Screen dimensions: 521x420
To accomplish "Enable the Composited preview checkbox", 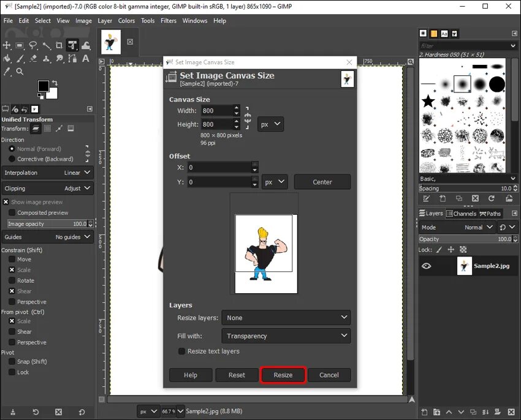I will (12, 212).
